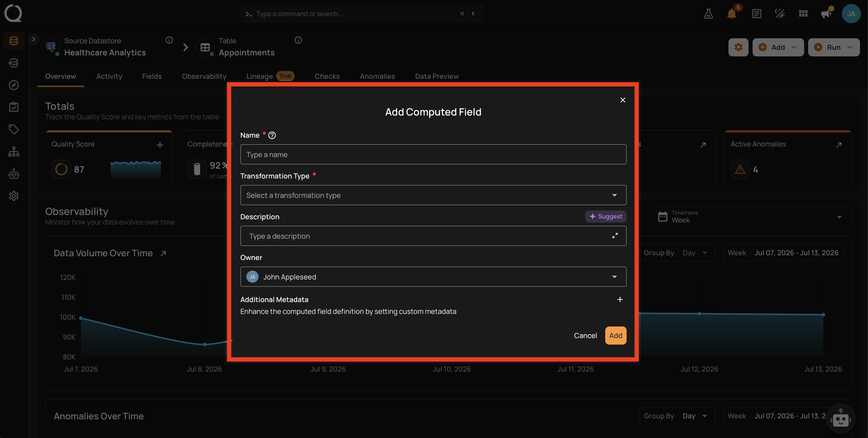The height and width of the screenshot is (438, 868).
Task: Open the megaphone announcements icon
Action: pyautogui.click(x=826, y=14)
